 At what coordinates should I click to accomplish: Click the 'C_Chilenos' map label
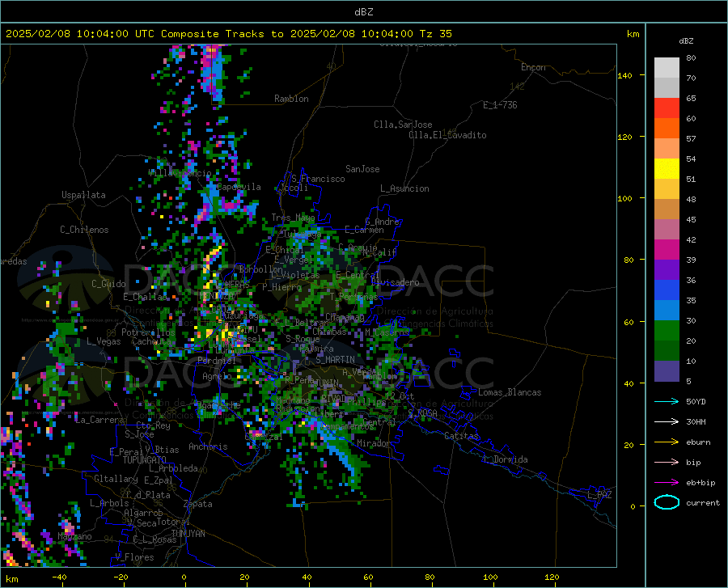pos(84,230)
